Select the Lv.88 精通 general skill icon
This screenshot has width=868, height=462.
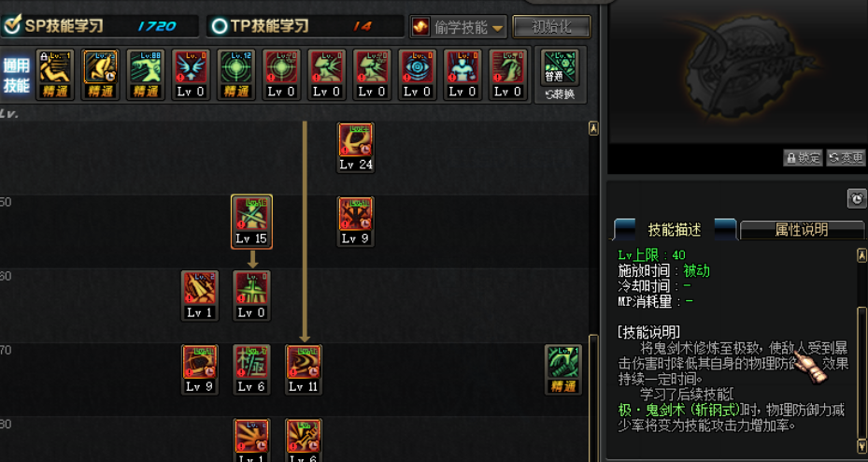(146, 75)
